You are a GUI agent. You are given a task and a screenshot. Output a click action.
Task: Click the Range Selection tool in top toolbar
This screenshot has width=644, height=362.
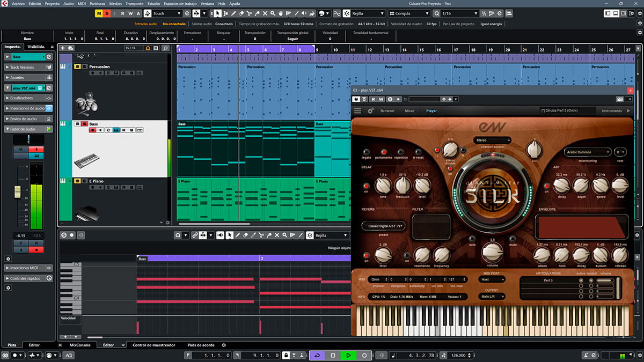click(x=224, y=13)
